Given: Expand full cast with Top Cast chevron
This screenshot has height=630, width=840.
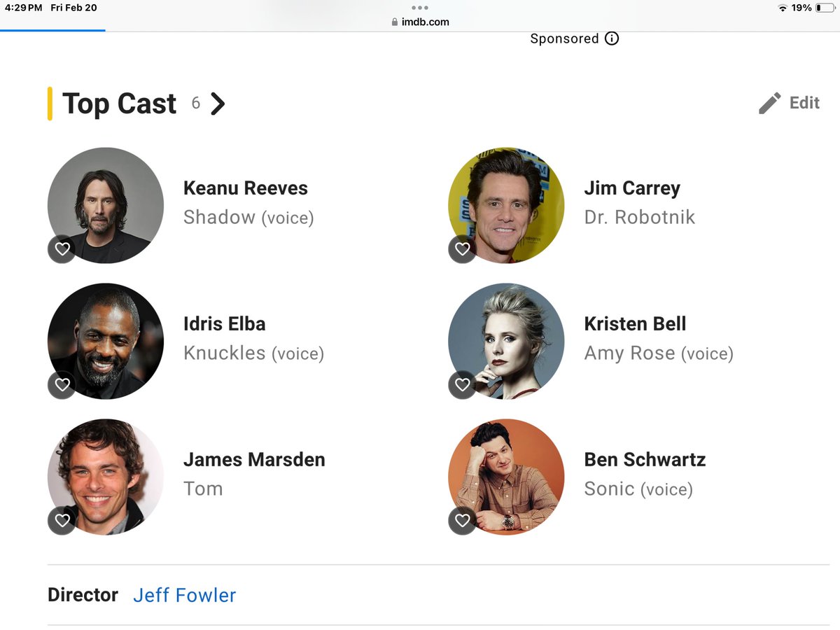Looking at the screenshot, I should [218, 104].
